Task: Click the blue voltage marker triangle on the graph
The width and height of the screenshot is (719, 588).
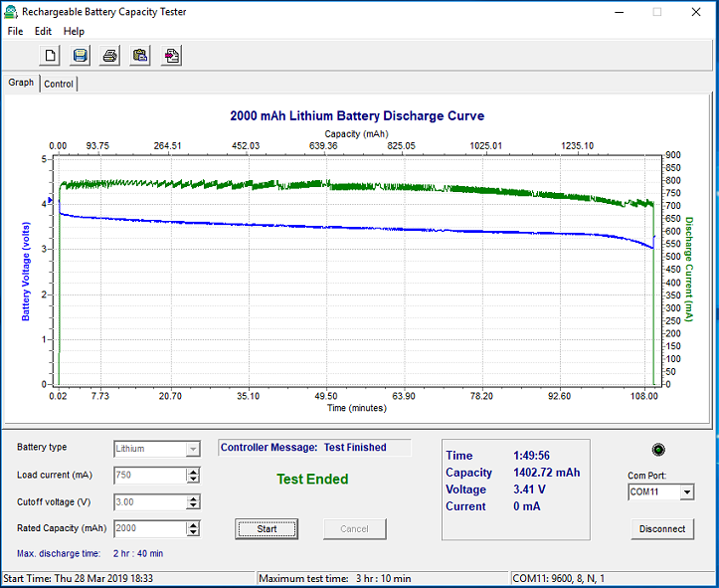Action: 52,200
